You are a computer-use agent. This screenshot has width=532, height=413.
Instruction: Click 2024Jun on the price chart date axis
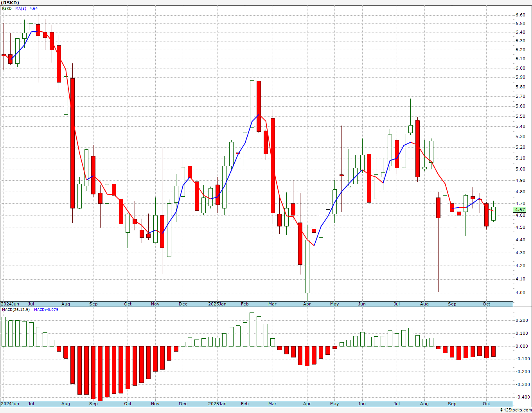10,304
